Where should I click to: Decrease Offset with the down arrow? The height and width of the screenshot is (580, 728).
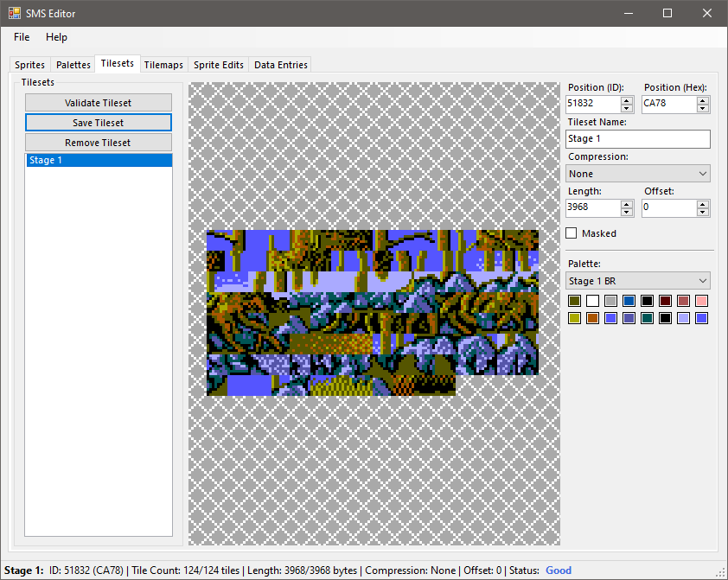point(703,213)
